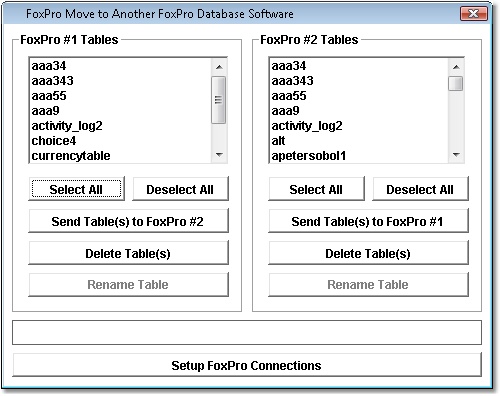The width and height of the screenshot is (500, 396).
Task: Select currencytable in FoxPro #1 list
Action: [121, 155]
